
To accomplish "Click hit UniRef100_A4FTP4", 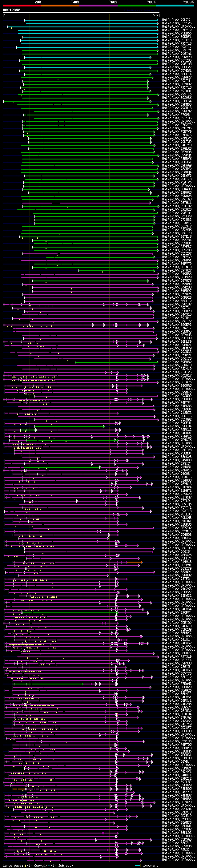I will point(177,403).
